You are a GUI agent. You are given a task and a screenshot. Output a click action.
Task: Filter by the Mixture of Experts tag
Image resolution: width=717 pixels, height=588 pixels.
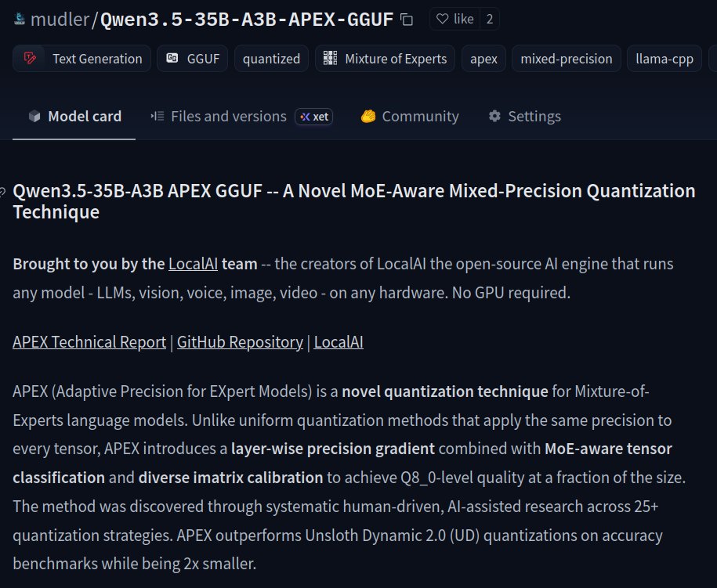point(385,59)
